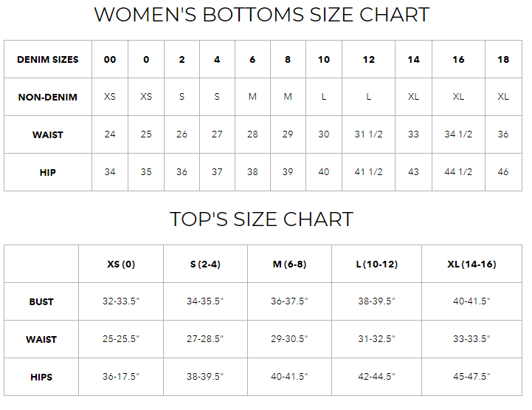Select the XS (0) column header
Viewport: 532px width, 410px height.
(121, 264)
